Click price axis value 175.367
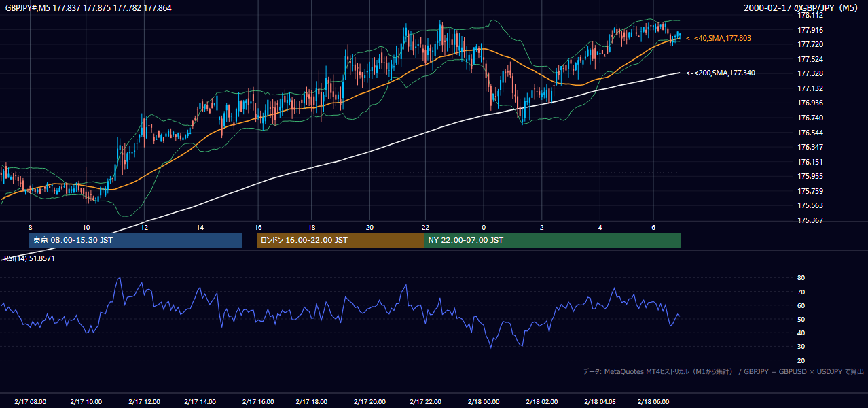 (810, 220)
